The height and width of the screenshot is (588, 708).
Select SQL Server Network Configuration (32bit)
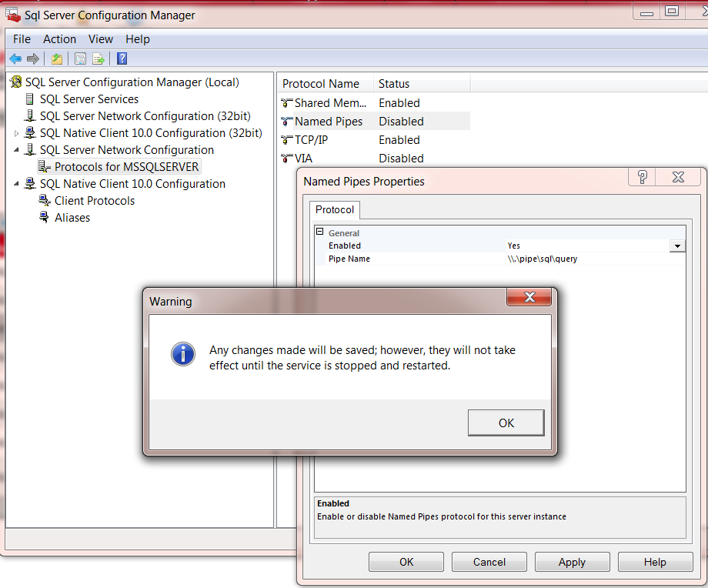point(145,116)
